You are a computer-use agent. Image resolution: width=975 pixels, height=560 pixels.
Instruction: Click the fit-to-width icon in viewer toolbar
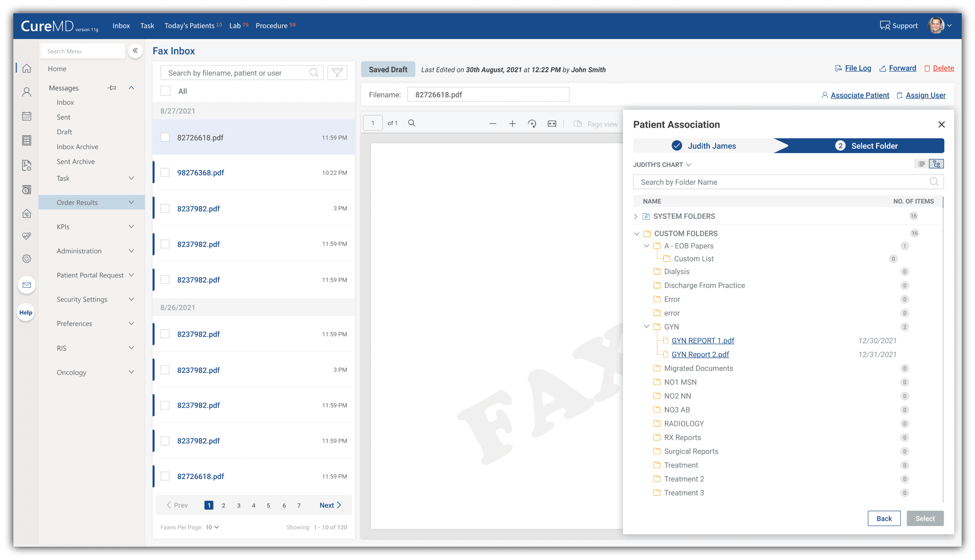tap(552, 124)
